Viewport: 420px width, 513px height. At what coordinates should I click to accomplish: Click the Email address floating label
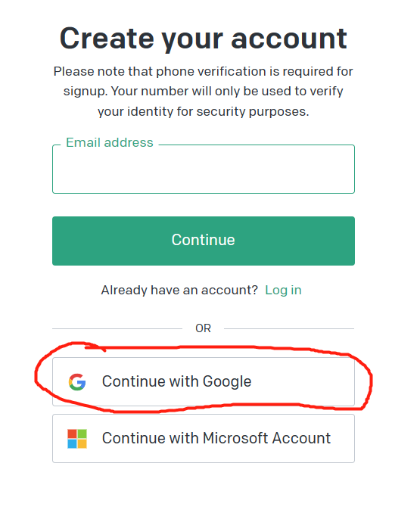point(110,143)
